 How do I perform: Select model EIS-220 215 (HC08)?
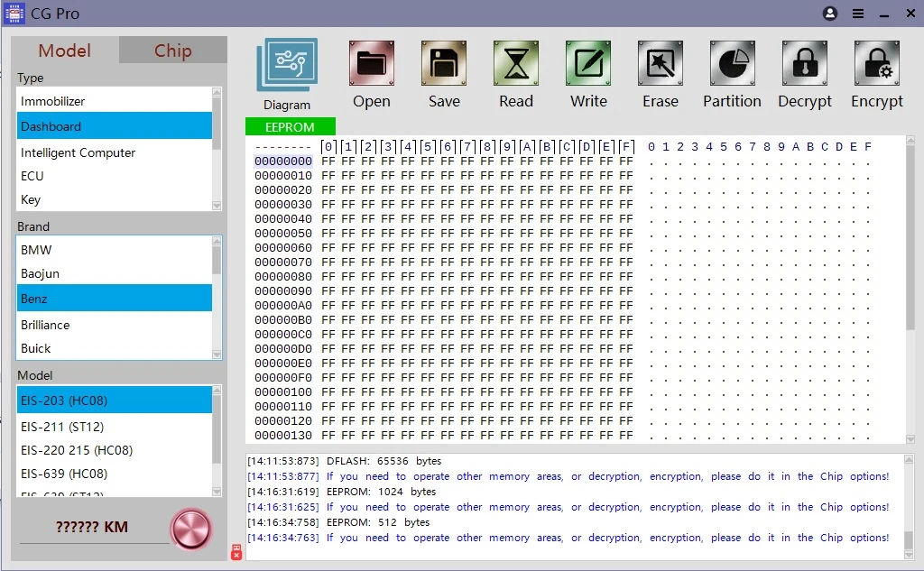115,450
